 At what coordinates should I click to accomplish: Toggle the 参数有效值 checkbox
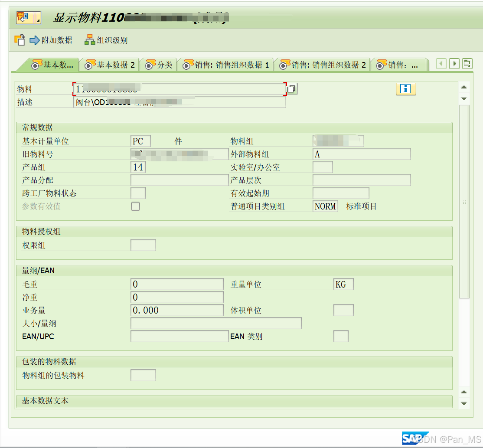pyautogui.click(x=136, y=206)
